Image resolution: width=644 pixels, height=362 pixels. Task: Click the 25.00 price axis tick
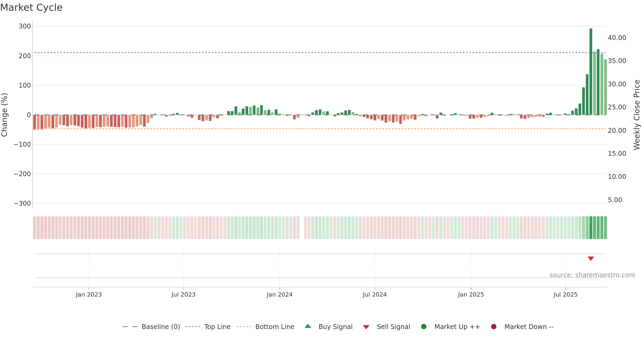click(x=617, y=107)
